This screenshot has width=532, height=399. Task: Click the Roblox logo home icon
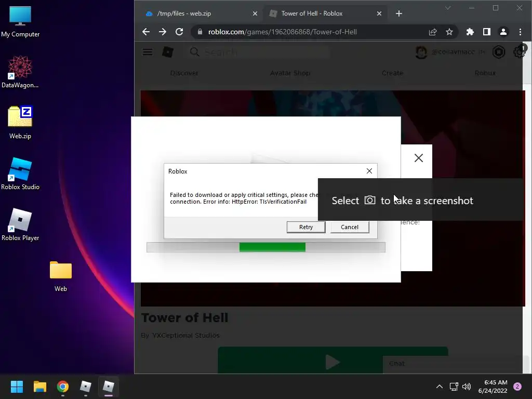tap(168, 52)
